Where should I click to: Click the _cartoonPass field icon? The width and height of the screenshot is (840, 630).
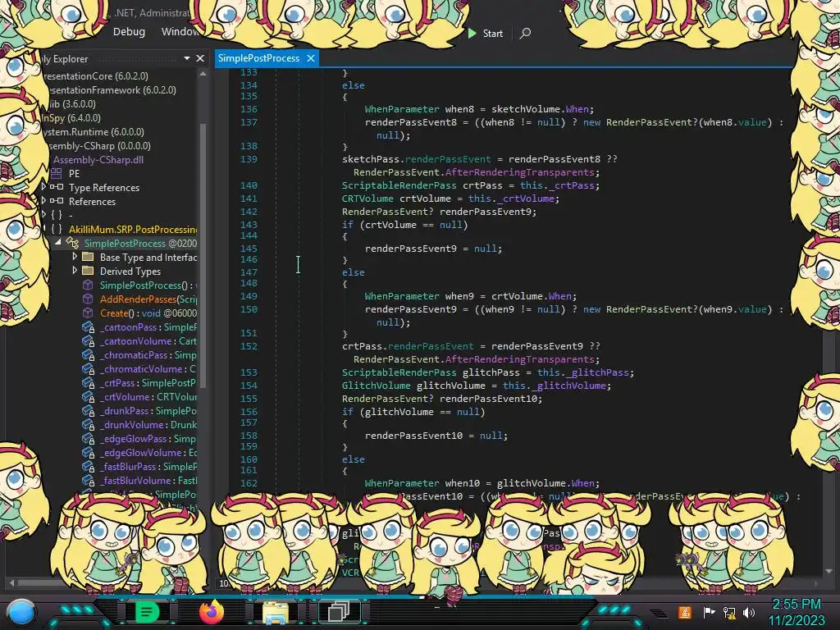tap(89, 326)
